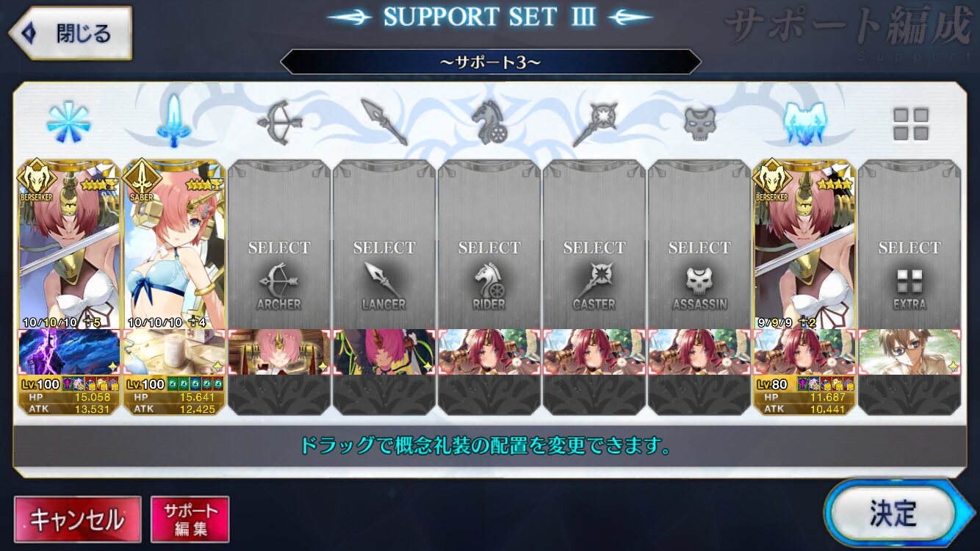This screenshot has height=551, width=980.
Task: Select the Rider class horse icon
Action: [489, 122]
